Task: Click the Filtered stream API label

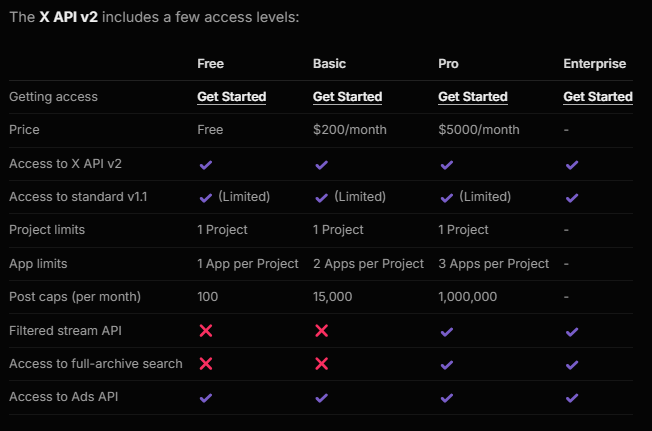Action: [x=65, y=331]
